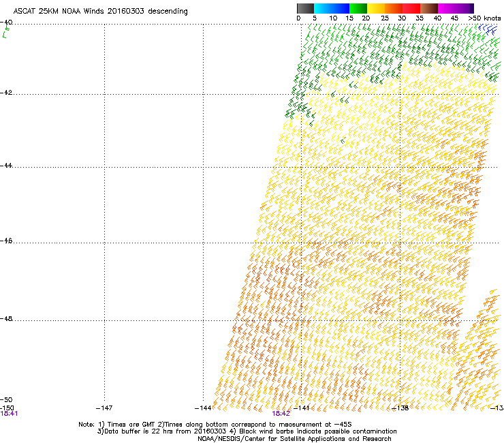Click the red 30-35 knots legend segment
This screenshot has width=504, height=443.
(411, 8)
